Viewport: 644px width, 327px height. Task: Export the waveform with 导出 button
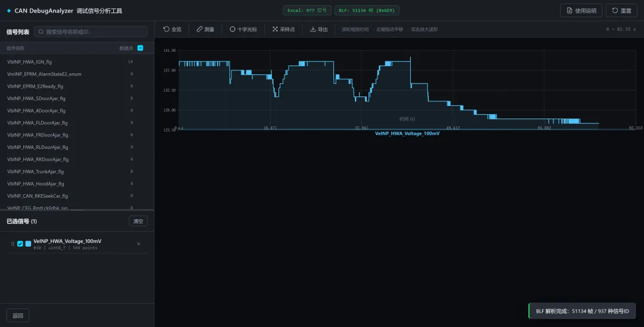(x=318, y=29)
